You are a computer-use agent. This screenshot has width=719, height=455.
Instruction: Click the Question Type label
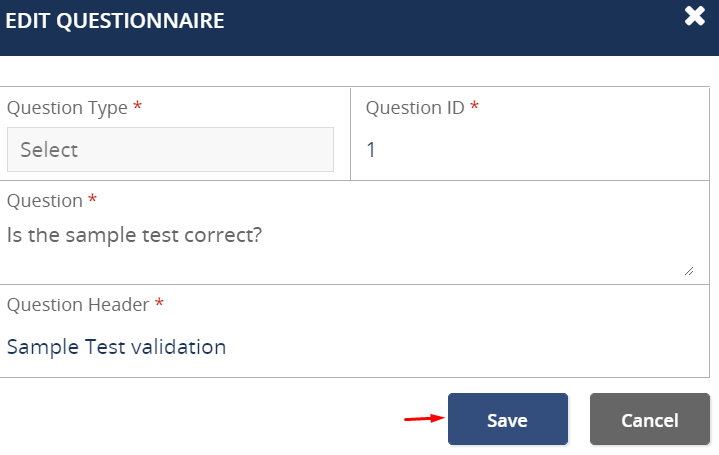67,108
